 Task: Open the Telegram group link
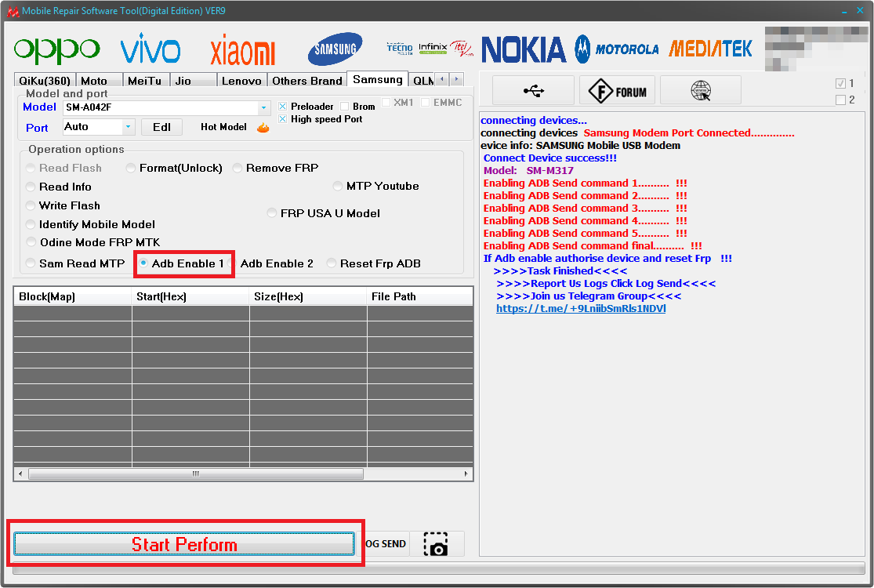(581, 308)
